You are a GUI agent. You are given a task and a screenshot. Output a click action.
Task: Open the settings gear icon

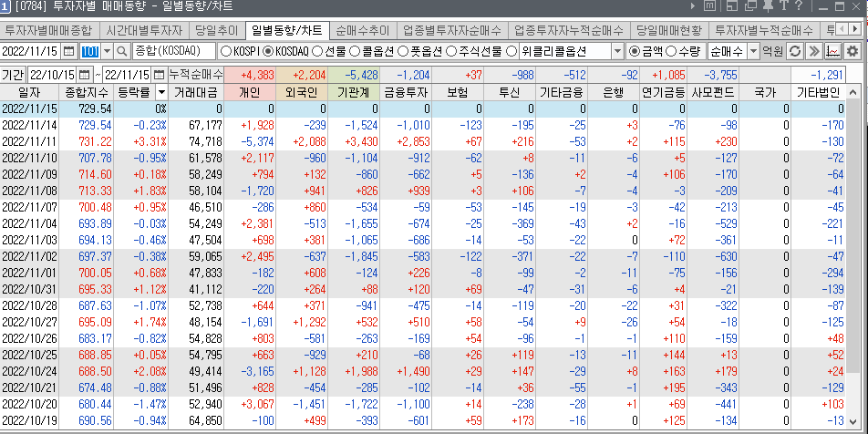coord(852,51)
